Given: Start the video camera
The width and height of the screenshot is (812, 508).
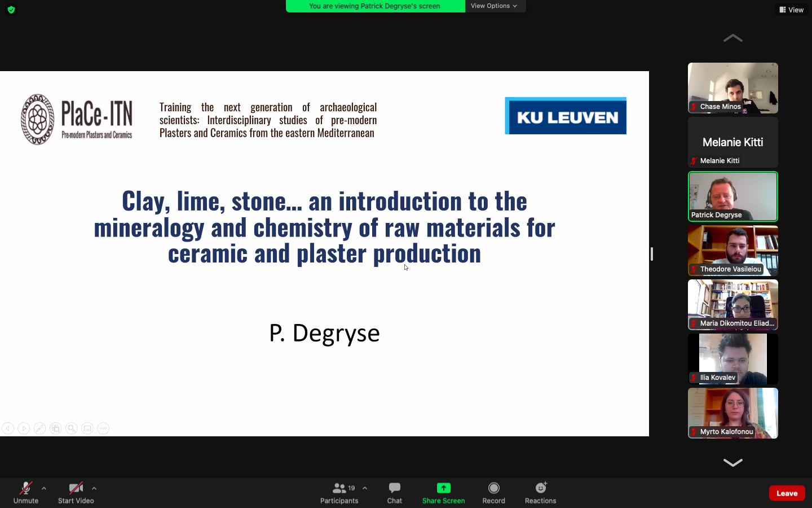Looking at the screenshot, I should pos(76,493).
